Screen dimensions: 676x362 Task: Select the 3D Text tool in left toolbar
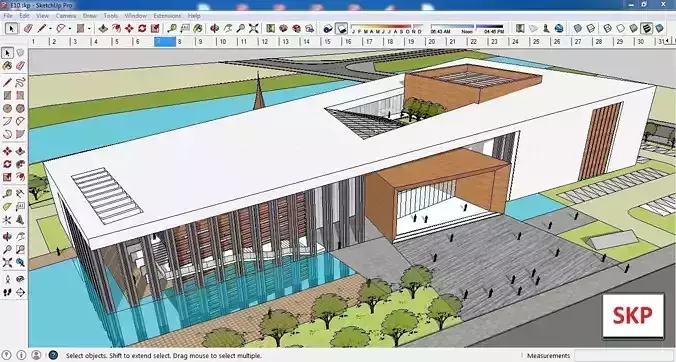click(x=20, y=220)
